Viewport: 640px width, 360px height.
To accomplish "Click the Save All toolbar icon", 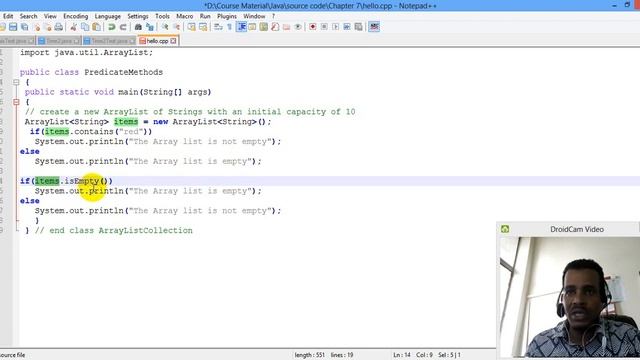I will 24,27.
